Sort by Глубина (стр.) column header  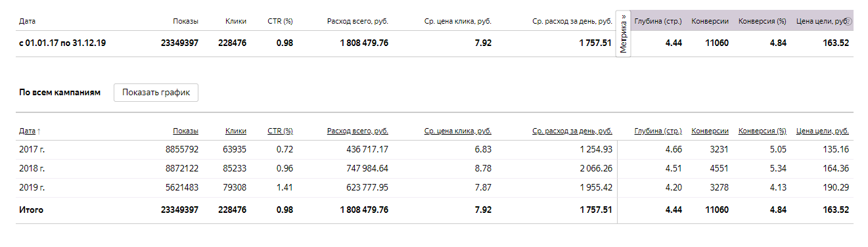point(658,131)
